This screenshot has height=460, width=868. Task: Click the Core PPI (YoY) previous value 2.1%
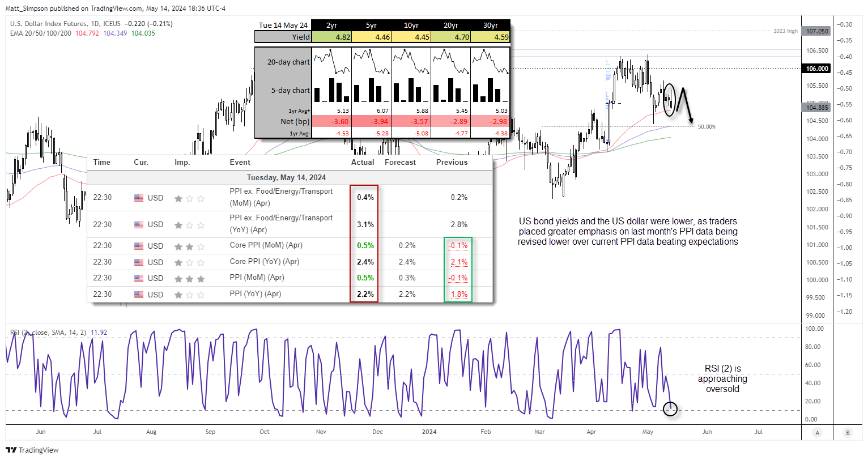click(x=458, y=262)
